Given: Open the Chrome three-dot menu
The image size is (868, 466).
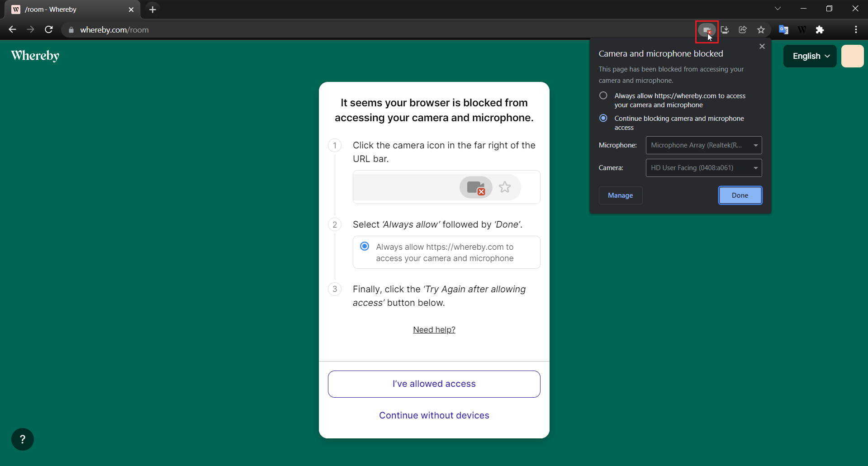Looking at the screenshot, I should pos(856,30).
